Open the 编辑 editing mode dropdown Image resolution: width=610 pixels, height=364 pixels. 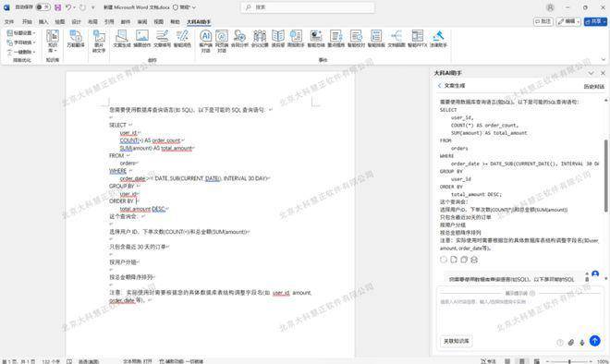(568, 21)
